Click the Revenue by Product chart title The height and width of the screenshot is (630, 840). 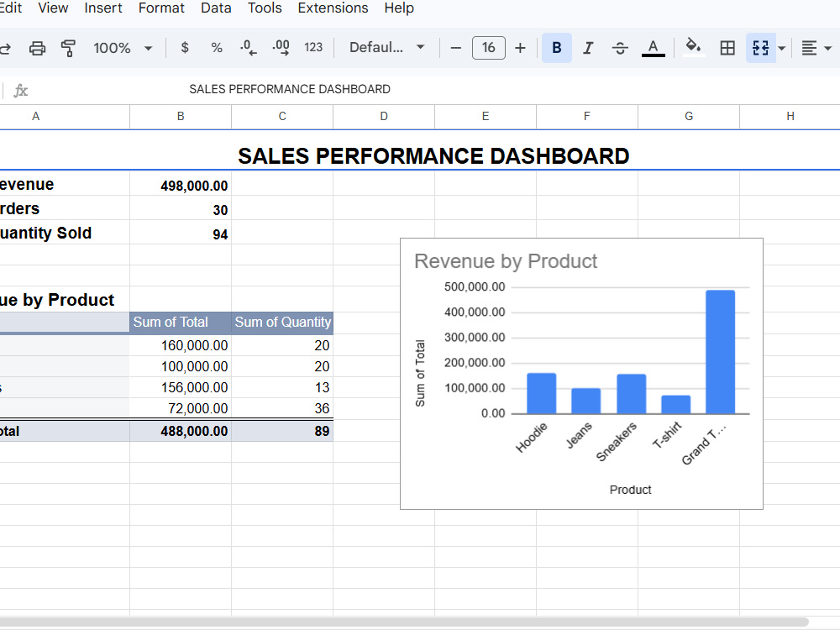point(505,261)
